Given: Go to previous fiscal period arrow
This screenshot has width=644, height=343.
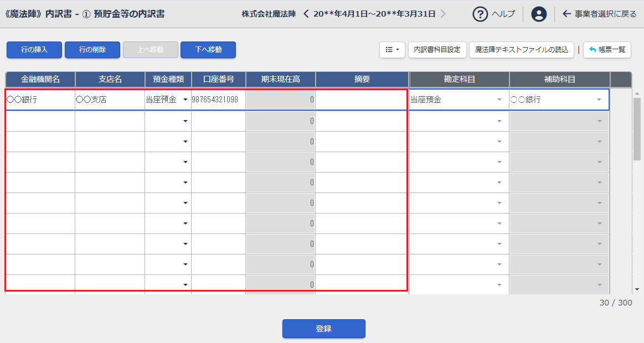Looking at the screenshot, I should pos(307,14).
